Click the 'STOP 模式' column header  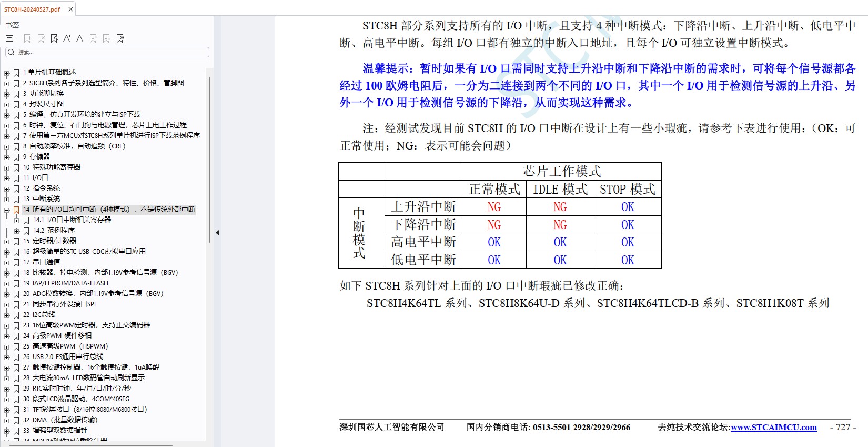point(628,189)
